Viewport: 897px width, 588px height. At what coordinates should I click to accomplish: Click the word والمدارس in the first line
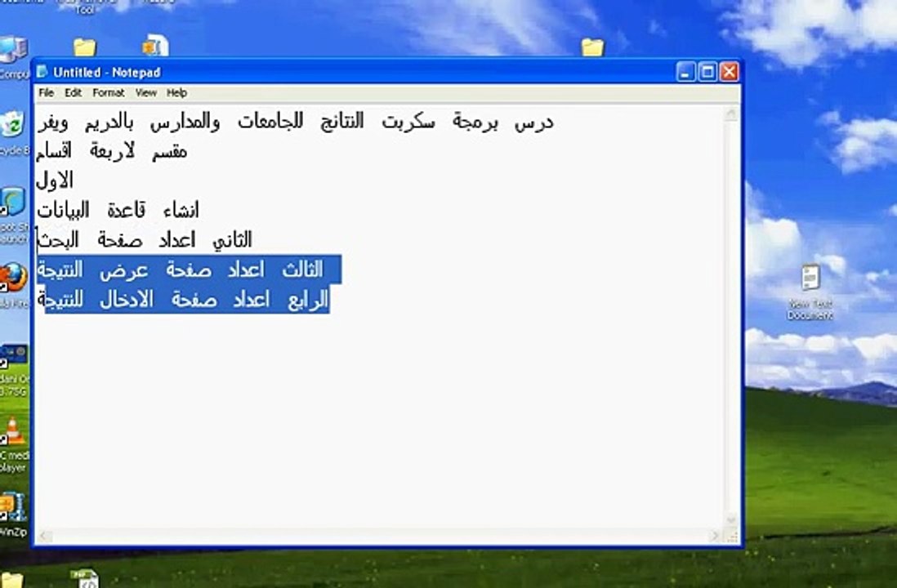(185, 122)
